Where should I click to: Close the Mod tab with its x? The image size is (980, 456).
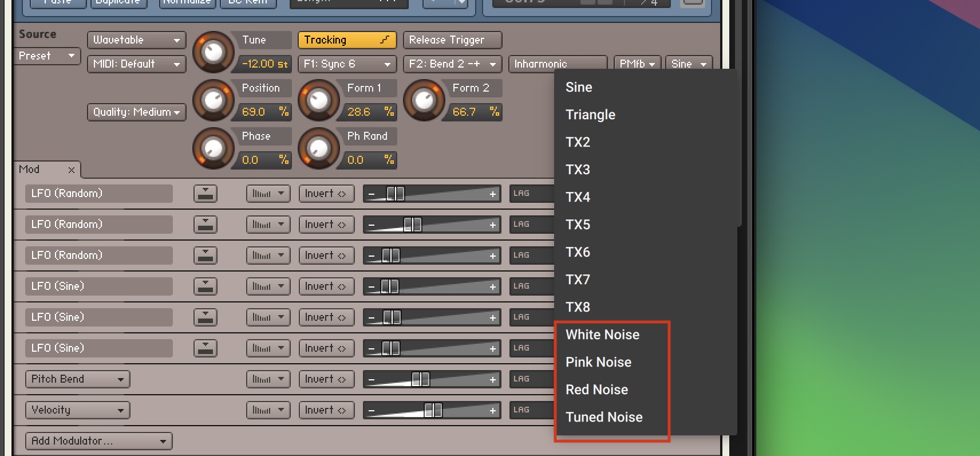72,170
